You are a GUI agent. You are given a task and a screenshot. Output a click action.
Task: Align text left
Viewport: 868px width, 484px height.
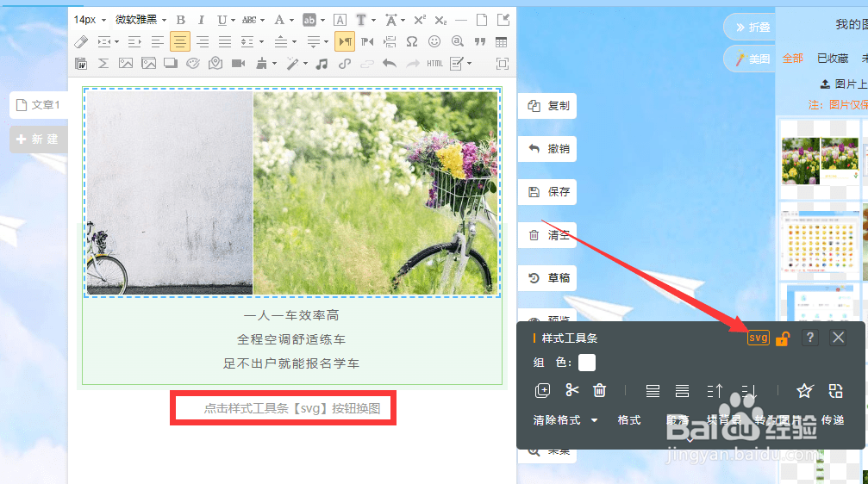(x=157, y=41)
